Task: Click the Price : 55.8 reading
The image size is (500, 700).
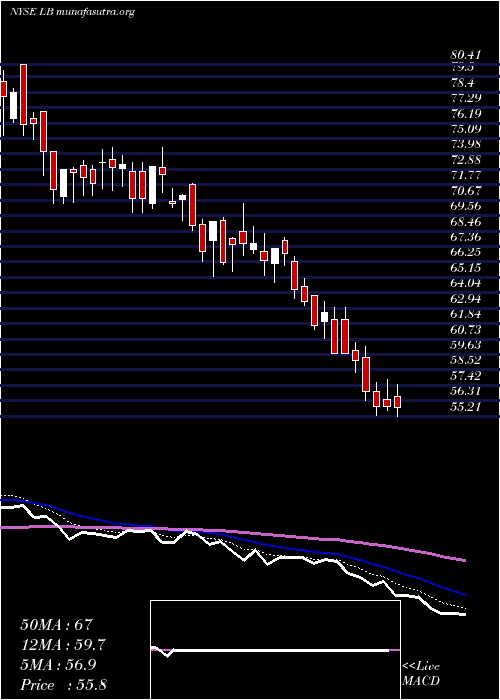Action: coord(63,685)
